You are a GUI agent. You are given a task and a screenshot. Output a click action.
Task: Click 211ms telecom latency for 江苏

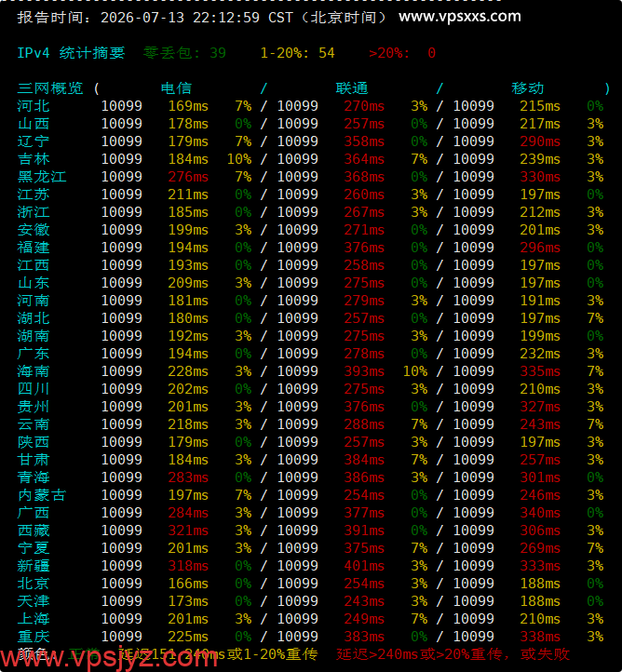pyautogui.click(x=188, y=195)
